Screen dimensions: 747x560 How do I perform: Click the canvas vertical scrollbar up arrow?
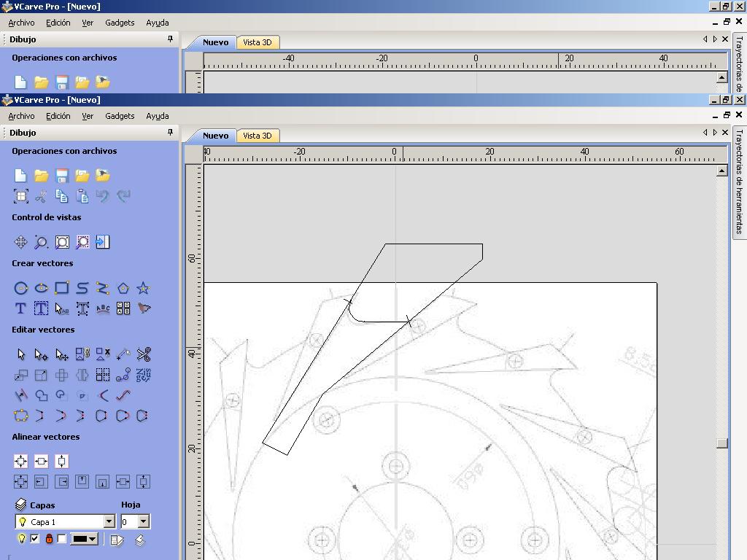tap(721, 171)
